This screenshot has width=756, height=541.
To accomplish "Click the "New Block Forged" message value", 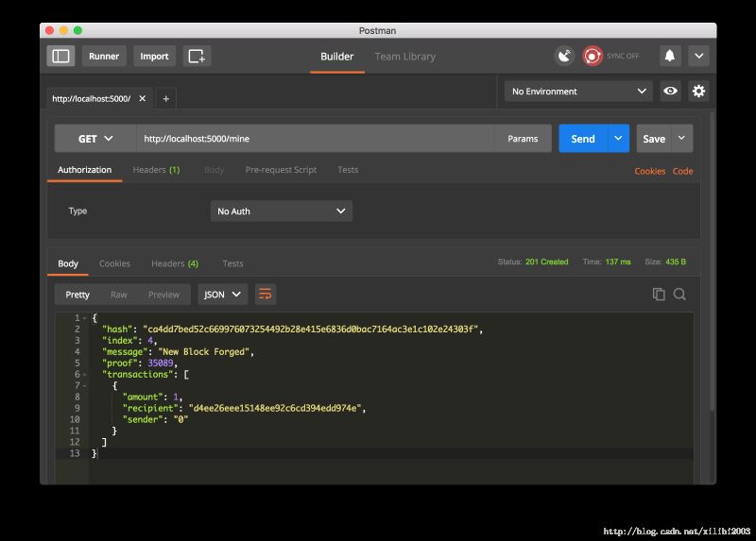I will (203, 351).
